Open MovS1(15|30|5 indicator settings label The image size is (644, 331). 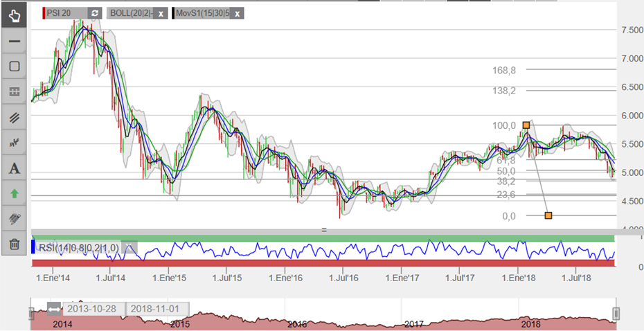point(202,13)
